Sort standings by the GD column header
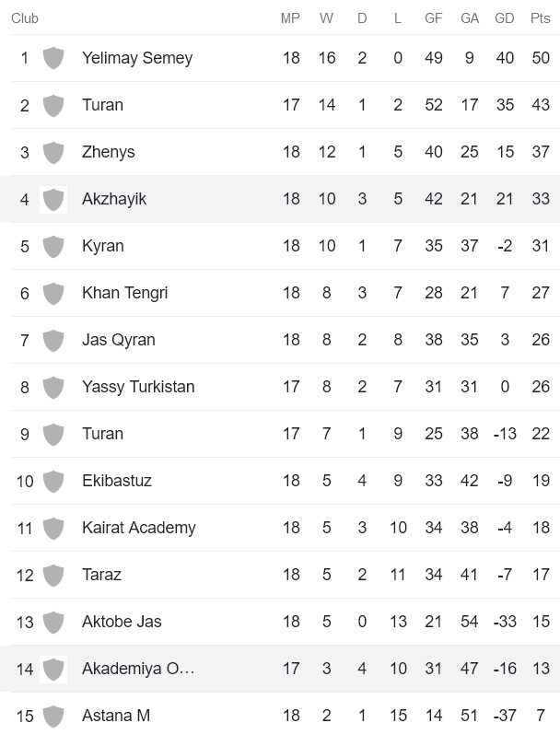560x746 pixels. pos(504,17)
